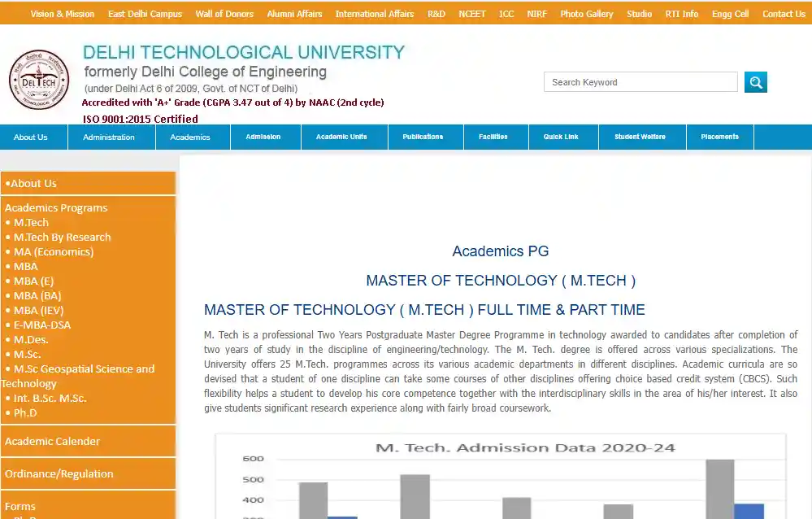Select M.Tech By Research in sidebar
812x519 pixels.
[62, 238]
